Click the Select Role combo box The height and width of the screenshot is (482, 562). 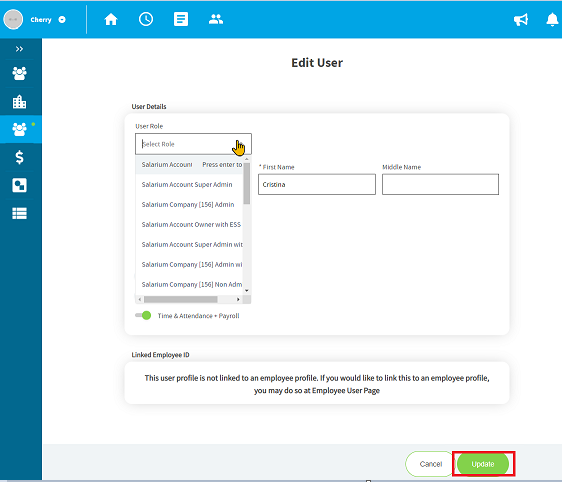pyautogui.click(x=193, y=144)
